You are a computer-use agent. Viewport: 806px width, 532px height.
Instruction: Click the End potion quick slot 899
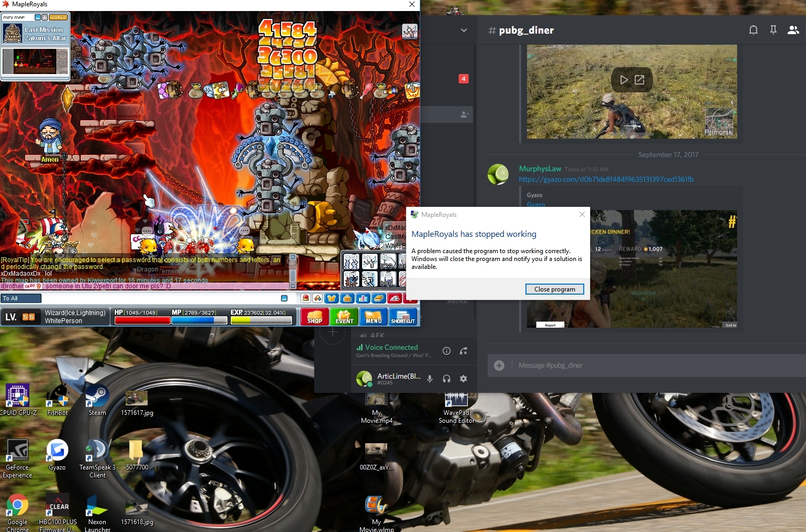point(388,279)
